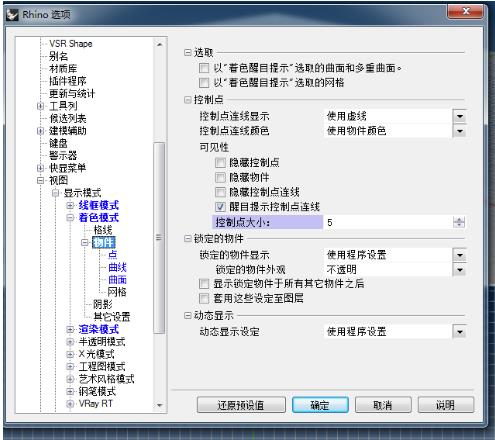The image size is (495, 440).
Task: Toggle 隐藏控制点连线 checkbox
Action: pos(220,192)
